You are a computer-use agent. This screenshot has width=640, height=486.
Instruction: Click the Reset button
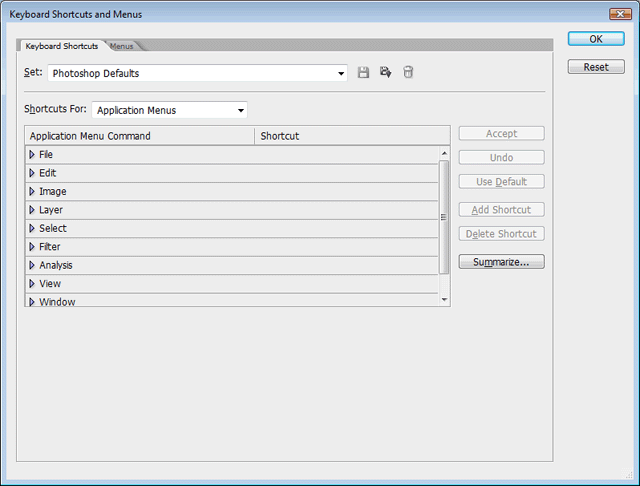(596, 67)
